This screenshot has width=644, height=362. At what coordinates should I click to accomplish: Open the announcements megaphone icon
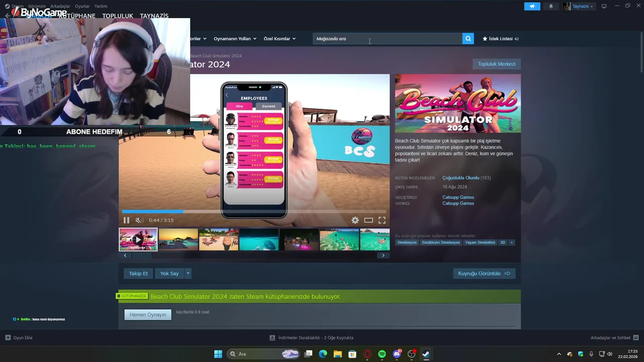(x=532, y=6)
